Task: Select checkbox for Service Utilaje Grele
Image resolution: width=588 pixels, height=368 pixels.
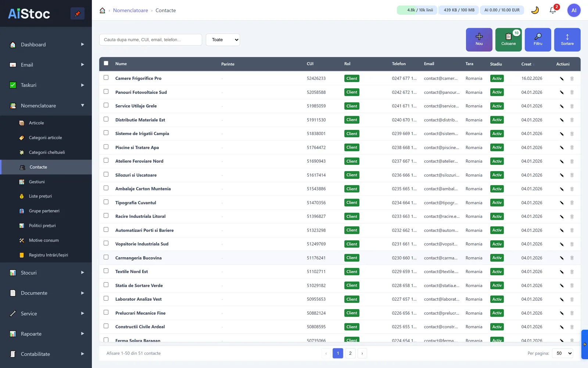Action: coord(106,105)
